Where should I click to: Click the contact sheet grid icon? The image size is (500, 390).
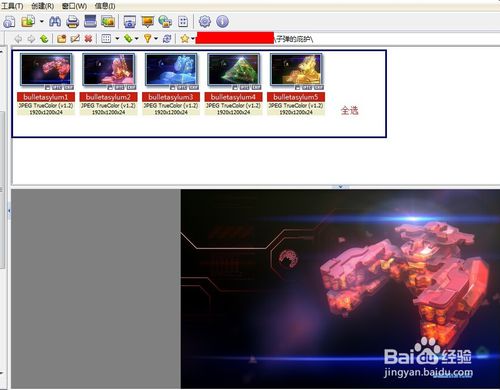pos(183,22)
